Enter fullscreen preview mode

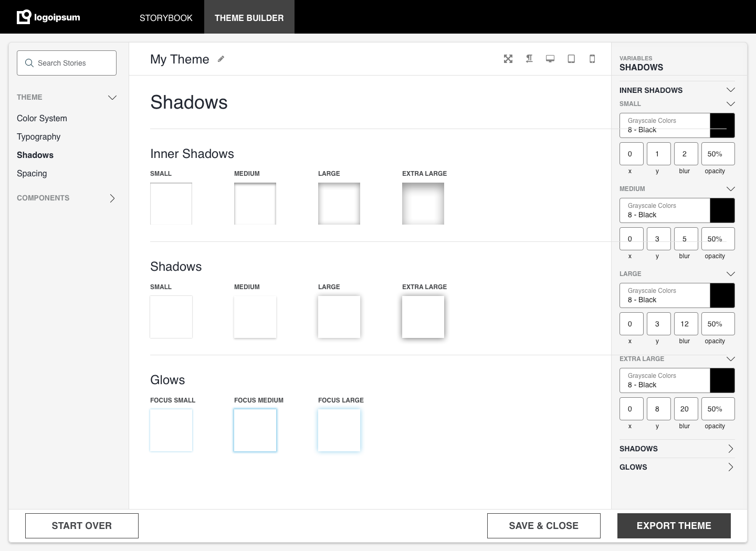point(508,59)
